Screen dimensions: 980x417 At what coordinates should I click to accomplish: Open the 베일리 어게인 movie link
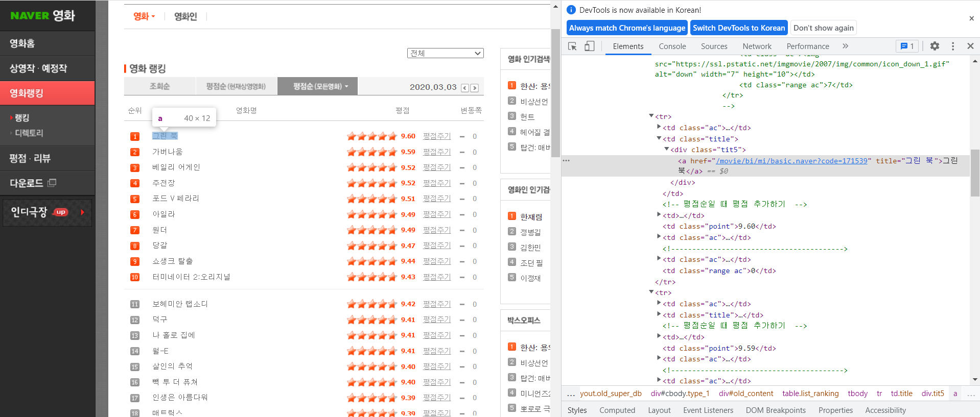click(176, 167)
